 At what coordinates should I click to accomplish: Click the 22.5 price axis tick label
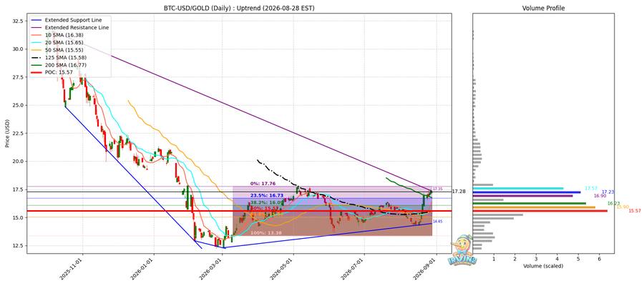point(19,134)
